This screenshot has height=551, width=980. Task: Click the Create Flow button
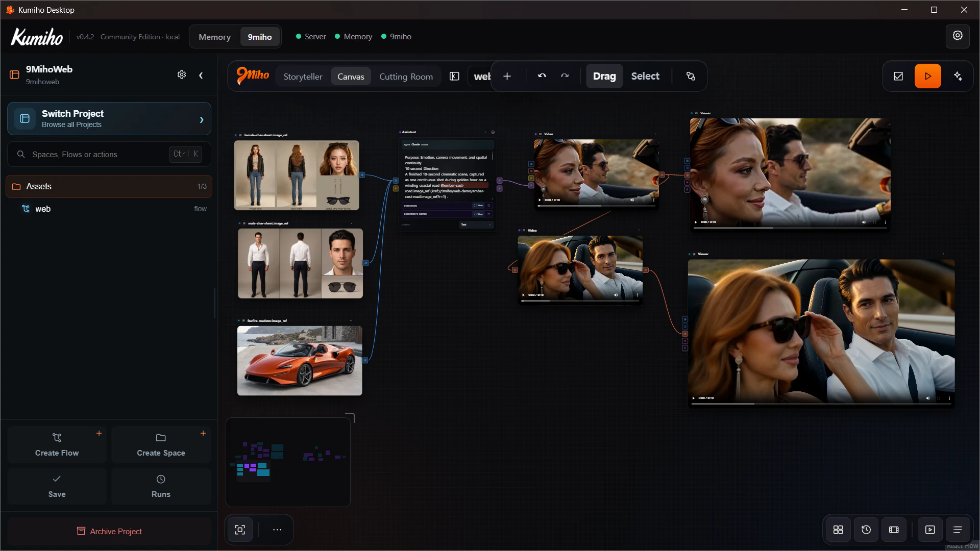(x=57, y=445)
